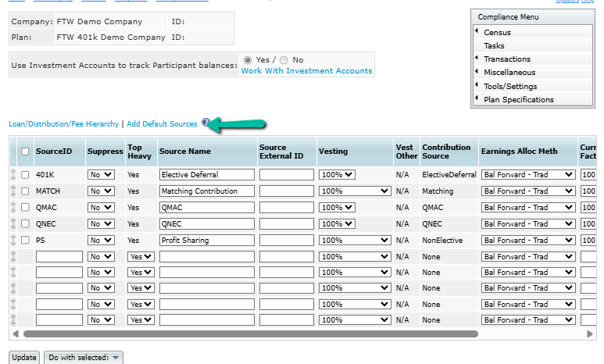The image size is (604, 364).
Task: Click the reorder handle for the 401K row
Action: 13,174
